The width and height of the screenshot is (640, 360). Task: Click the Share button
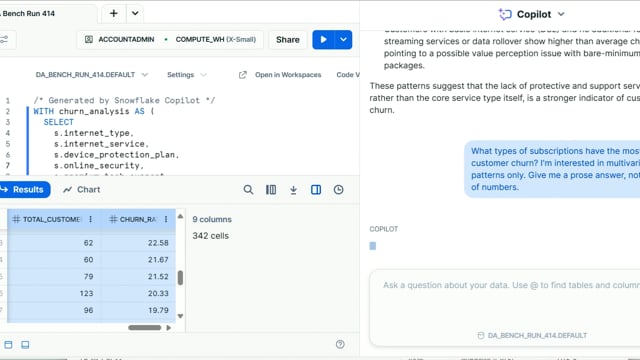tap(287, 40)
